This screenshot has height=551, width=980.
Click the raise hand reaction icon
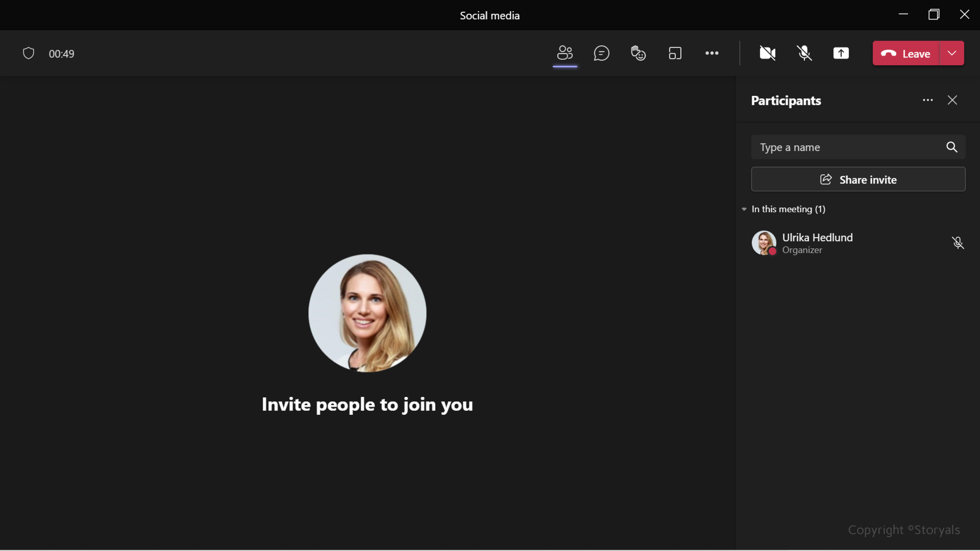638,53
